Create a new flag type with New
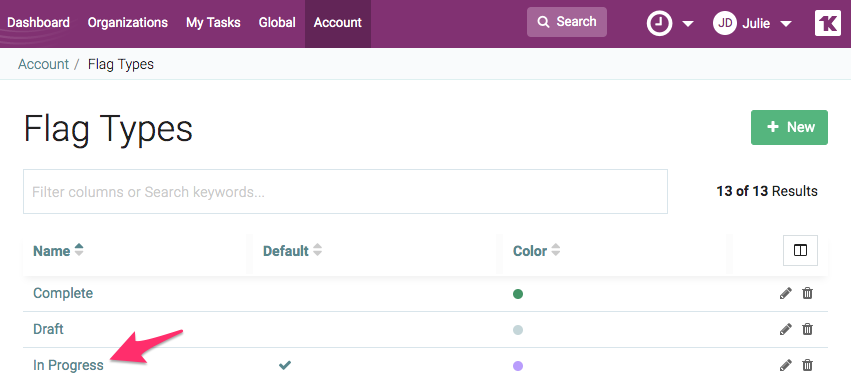The width and height of the screenshot is (851, 381). (789, 128)
